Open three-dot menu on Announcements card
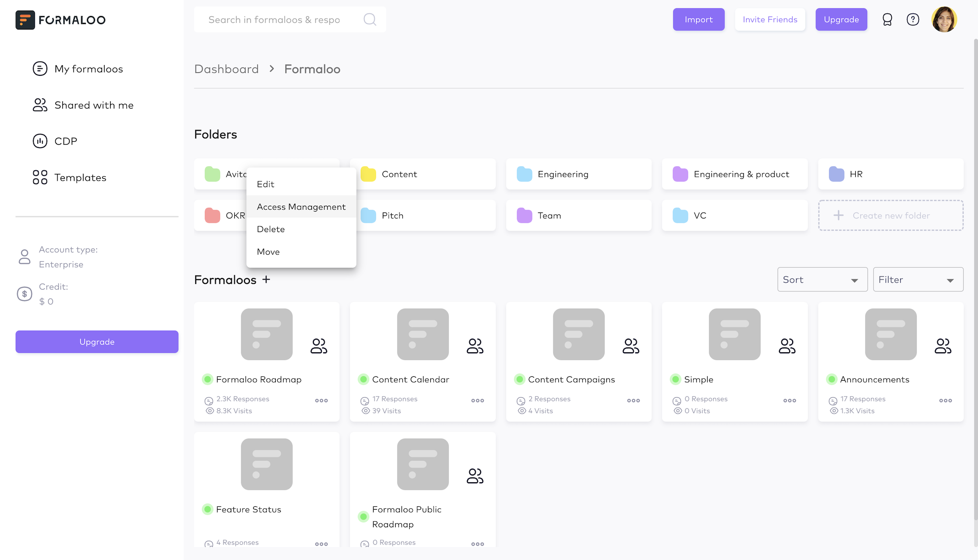The height and width of the screenshot is (560, 978). [x=945, y=401]
